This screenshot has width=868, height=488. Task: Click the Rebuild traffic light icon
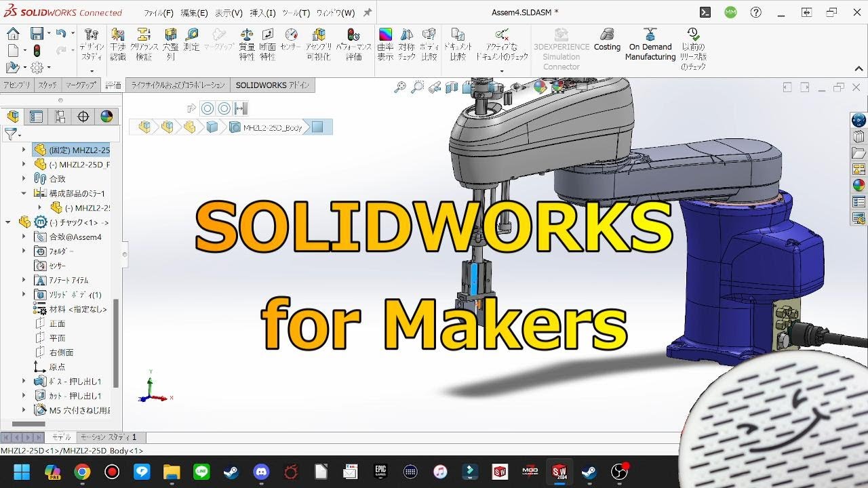pos(37,51)
